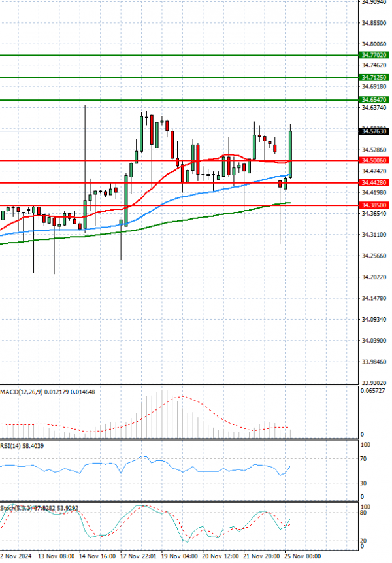Click the 34.50060 red price level label
Image resolution: width=392 pixels, height=563 pixels.
pos(374,160)
